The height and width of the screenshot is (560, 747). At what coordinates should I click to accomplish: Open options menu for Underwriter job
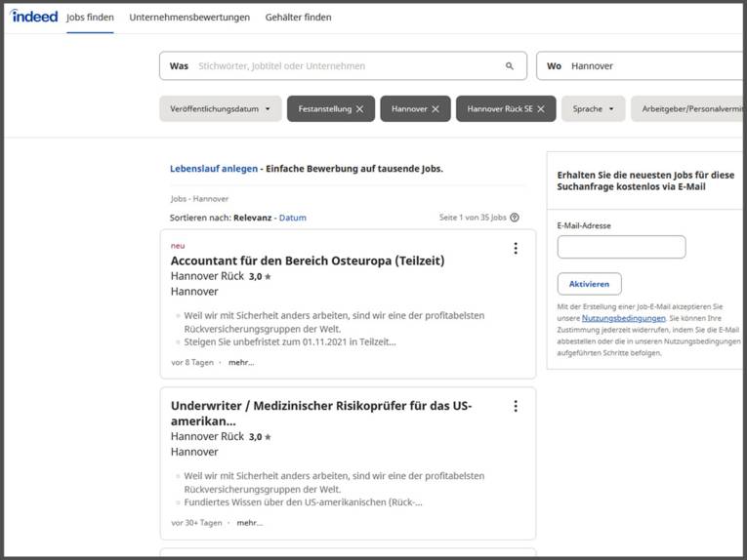pyautogui.click(x=516, y=407)
